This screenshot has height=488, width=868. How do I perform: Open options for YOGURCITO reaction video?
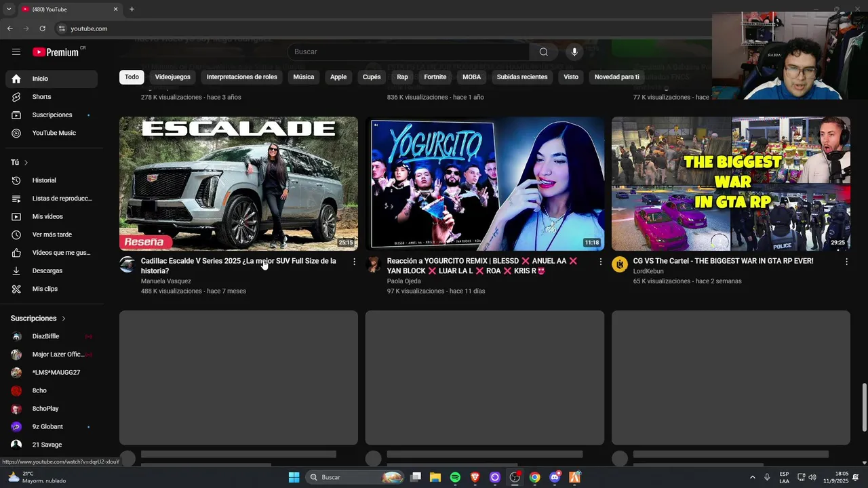[600, 262]
